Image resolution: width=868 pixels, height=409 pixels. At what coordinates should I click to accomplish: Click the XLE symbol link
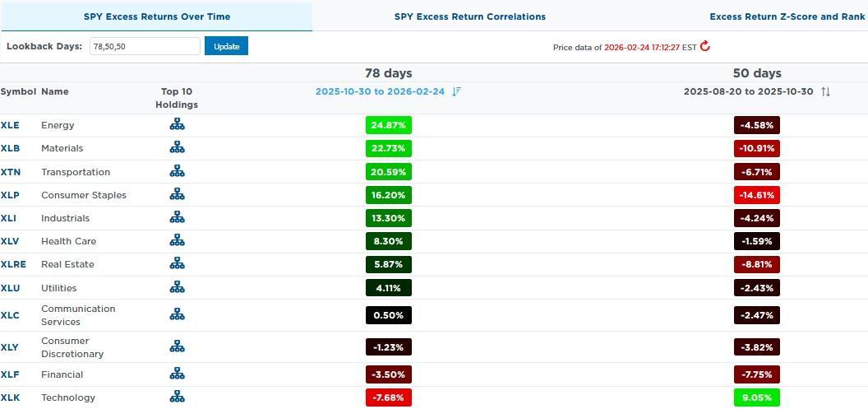point(10,125)
